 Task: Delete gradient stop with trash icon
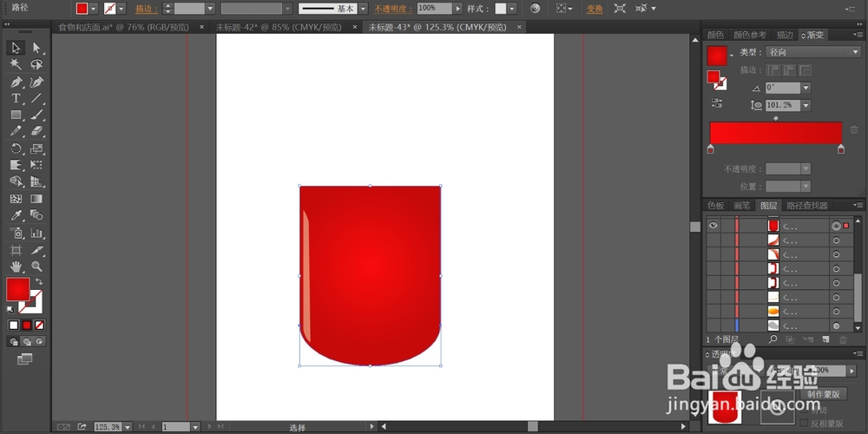(854, 129)
